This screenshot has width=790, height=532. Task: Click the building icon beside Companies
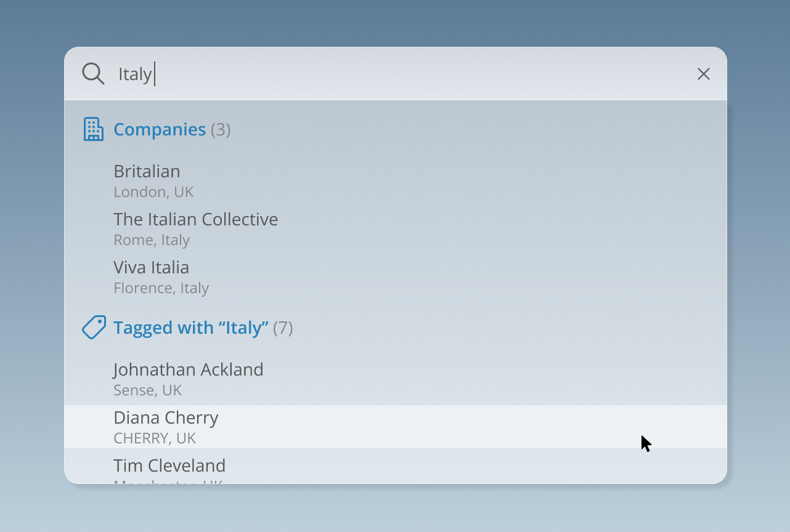pyautogui.click(x=94, y=129)
